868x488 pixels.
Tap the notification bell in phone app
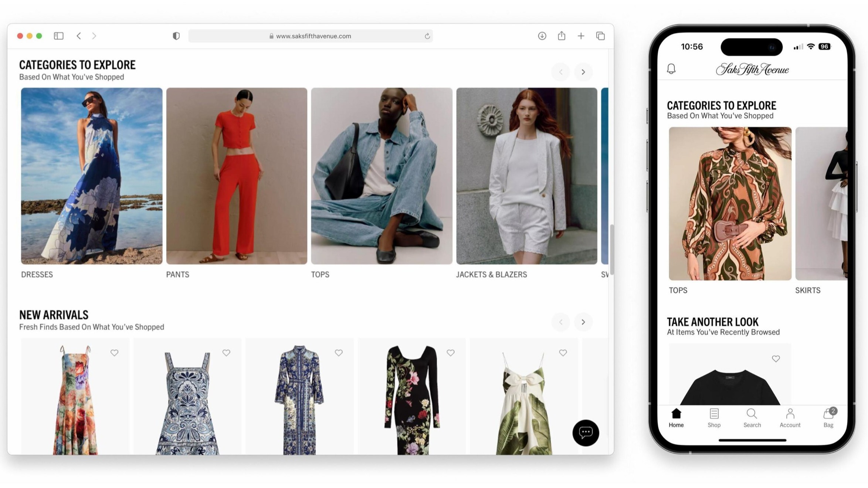click(x=671, y=69)
